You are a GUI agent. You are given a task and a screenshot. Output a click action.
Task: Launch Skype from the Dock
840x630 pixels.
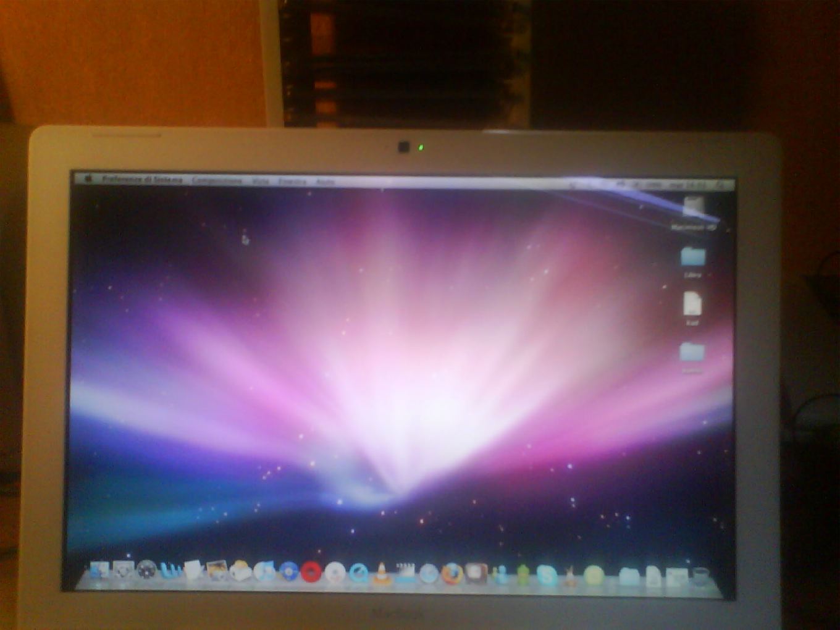click(547, 575)
